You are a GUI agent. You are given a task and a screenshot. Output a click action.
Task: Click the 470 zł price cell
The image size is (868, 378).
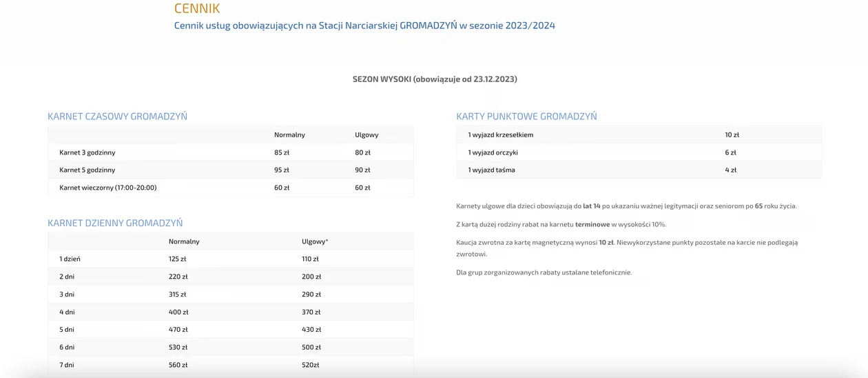(x=178, y=330)
